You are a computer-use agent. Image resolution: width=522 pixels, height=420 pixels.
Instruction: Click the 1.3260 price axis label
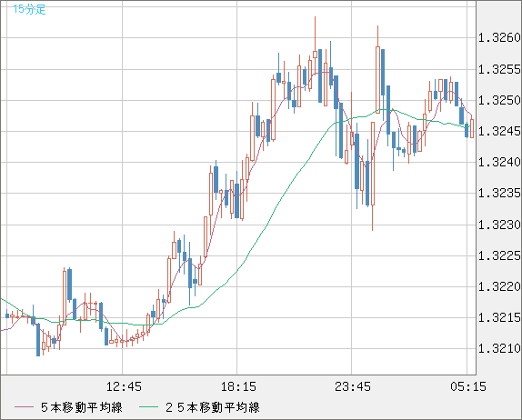click(499, 37)
